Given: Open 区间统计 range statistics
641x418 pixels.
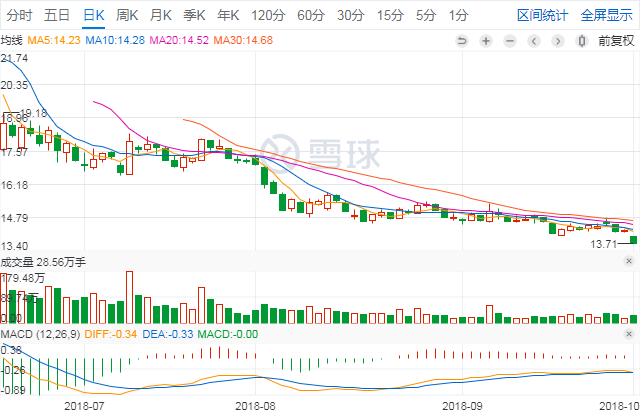Looking at the screenshot, I should [542, 16].
